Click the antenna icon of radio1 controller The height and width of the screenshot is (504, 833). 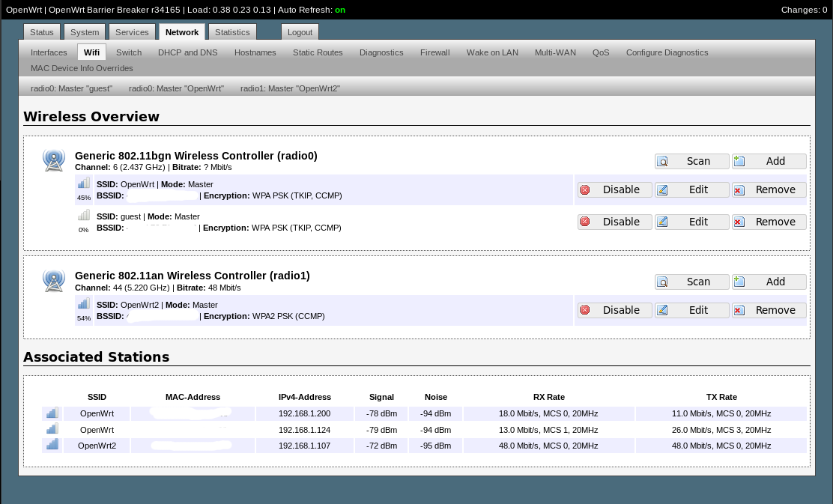(x=54, y=280)
